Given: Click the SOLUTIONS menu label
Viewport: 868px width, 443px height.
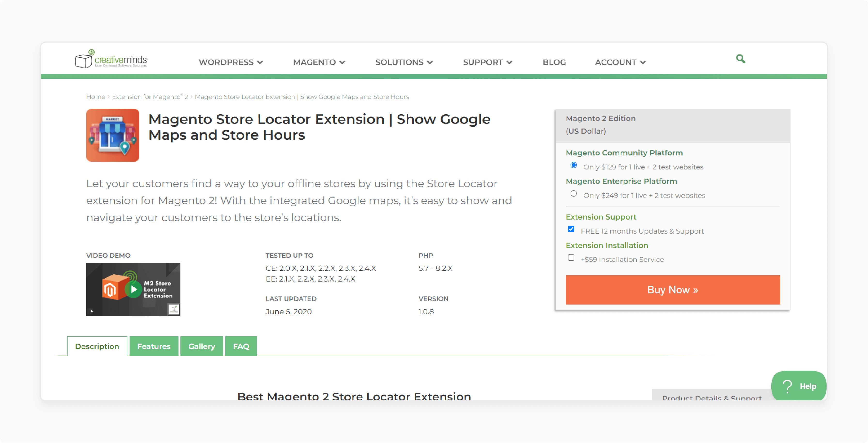Looking at the screenshot, I should [x=399, y=62].
